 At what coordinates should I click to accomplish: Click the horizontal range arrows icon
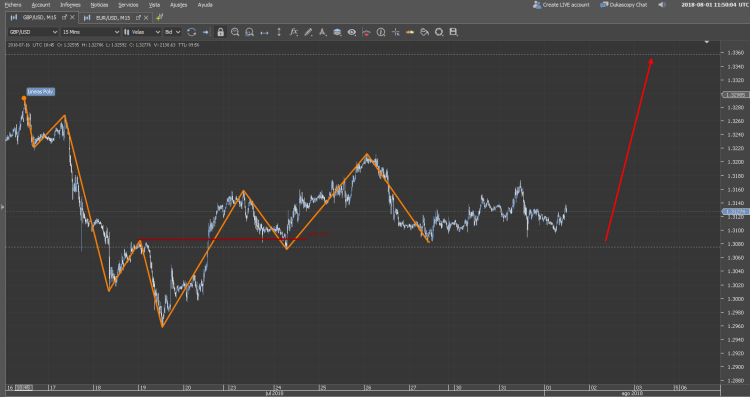(x=264, y=33)
